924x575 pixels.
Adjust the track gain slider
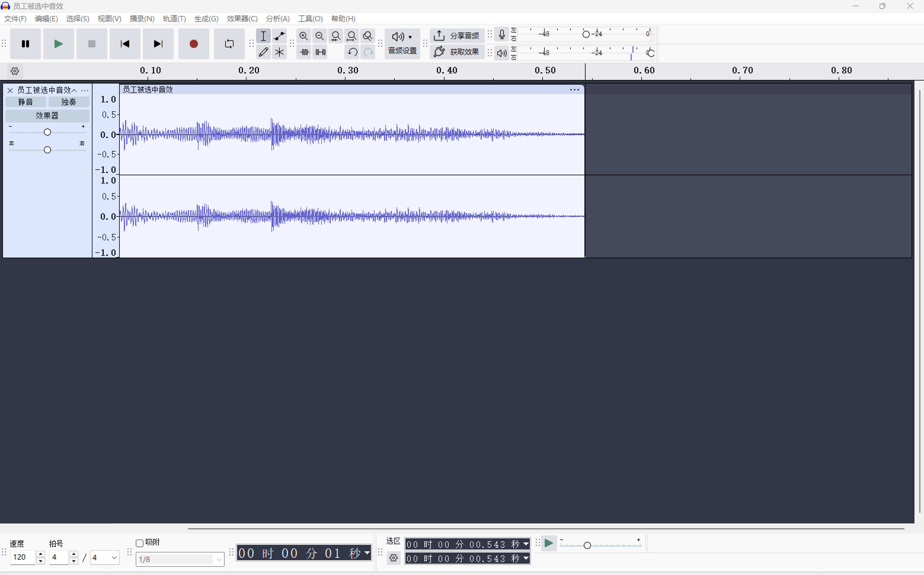(x=47, y=132)
